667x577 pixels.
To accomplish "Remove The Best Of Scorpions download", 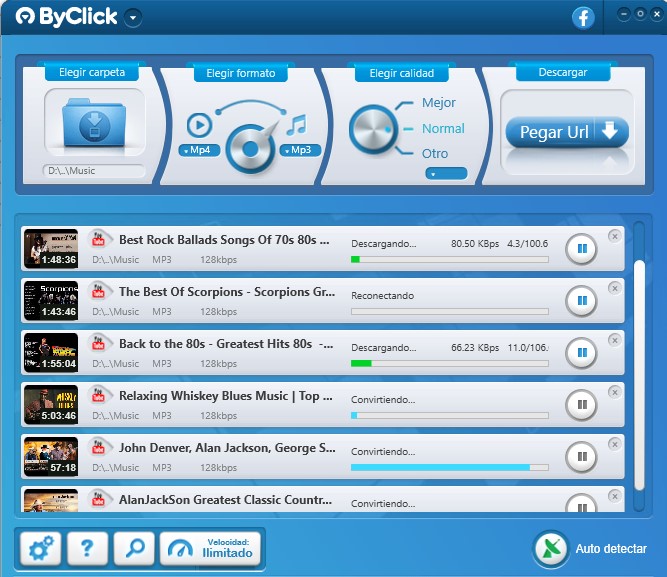I will (614, 288).
